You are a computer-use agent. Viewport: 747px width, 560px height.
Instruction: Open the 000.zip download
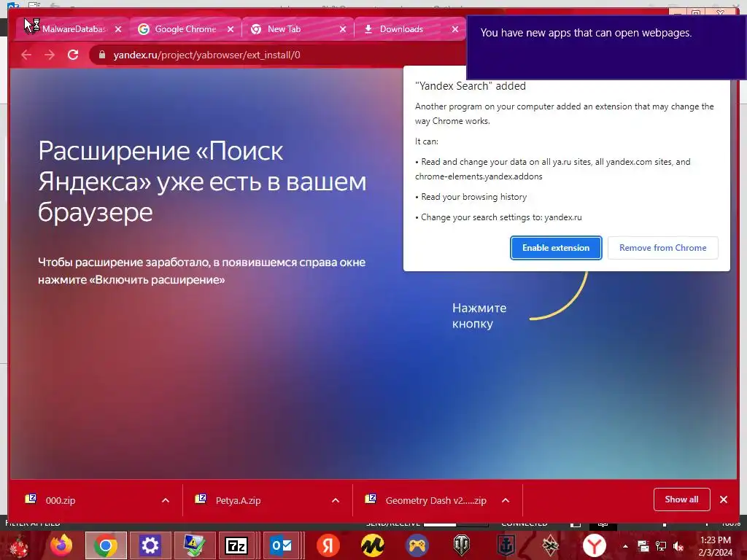(x=61, y=500)
